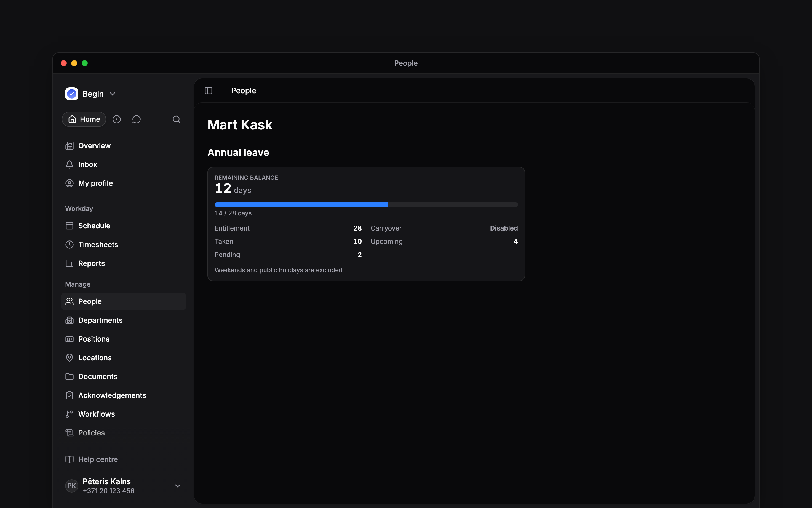Viewport: 812px width, 508px height.
Task: Click the Reports bar chart icon
Action: tap(70, 263)
